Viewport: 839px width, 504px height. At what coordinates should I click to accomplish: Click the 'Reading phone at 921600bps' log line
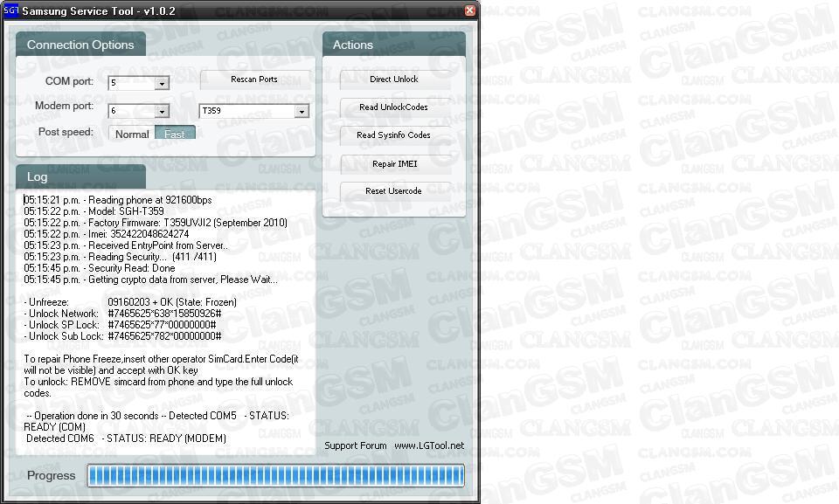(x=118, y=200)
